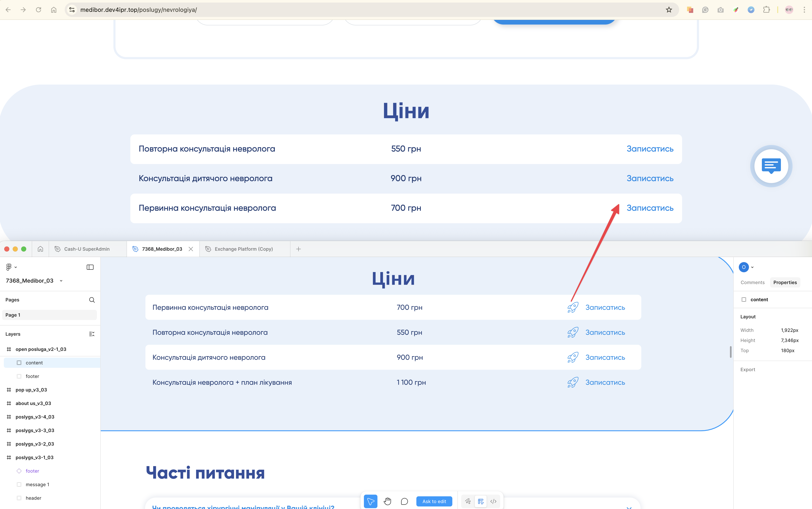Screen dimensions: 812x509
Task: Expand 7368_Medibor_03 file name dropdown
Action: coord(61,281)
